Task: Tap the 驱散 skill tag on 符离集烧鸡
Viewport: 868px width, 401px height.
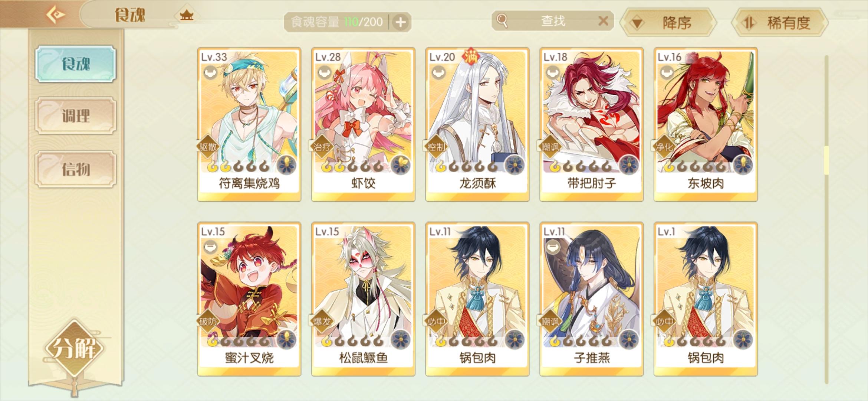Action: (208, 147)
